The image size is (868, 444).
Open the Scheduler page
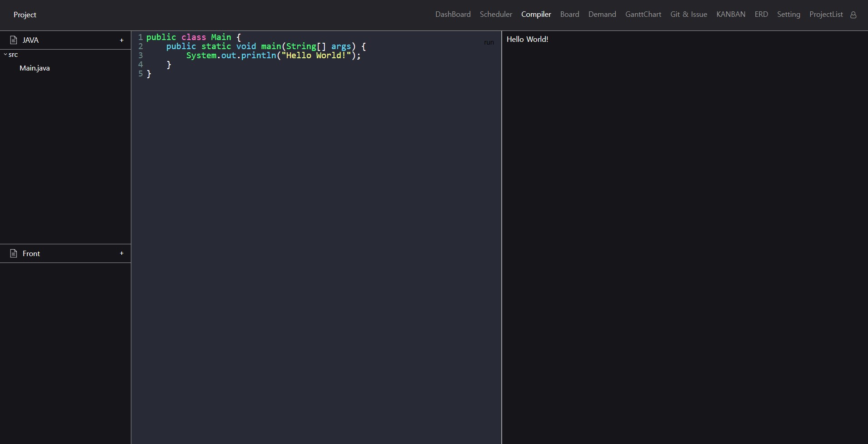(496, 14)
